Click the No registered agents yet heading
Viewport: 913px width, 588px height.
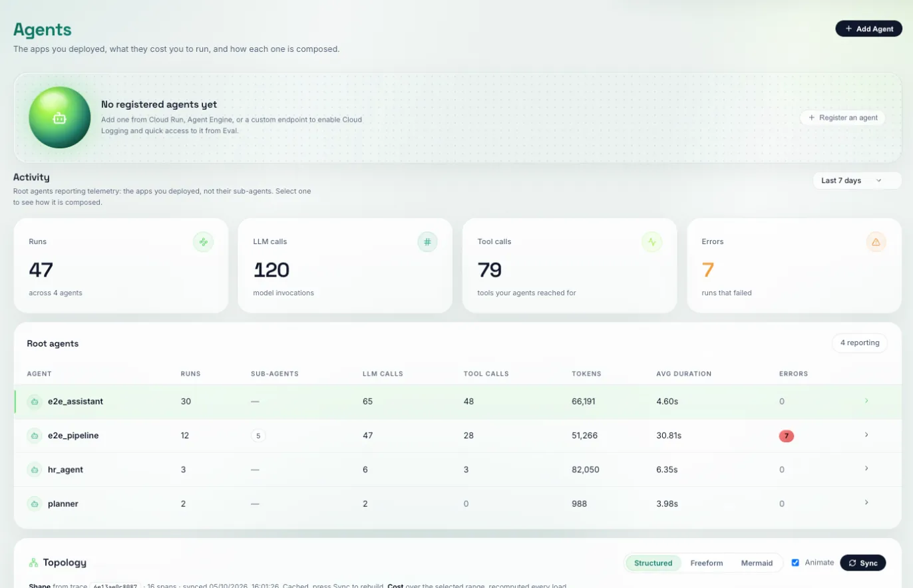pyautogui.click(x=159, y=104)
